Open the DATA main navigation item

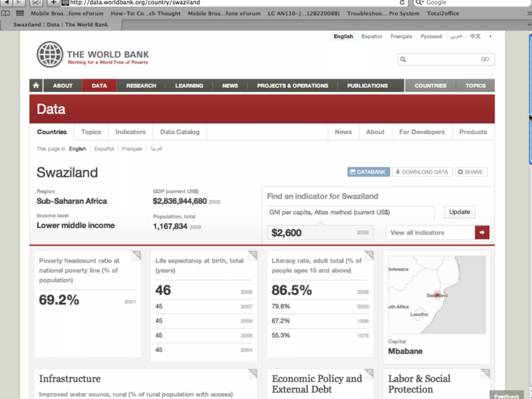99,86
